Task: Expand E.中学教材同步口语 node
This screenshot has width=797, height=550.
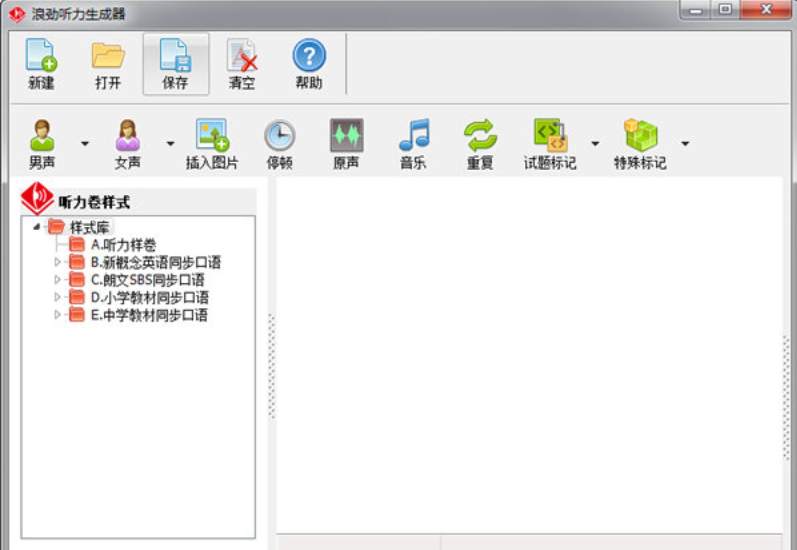Action: [x=57, y=315]
